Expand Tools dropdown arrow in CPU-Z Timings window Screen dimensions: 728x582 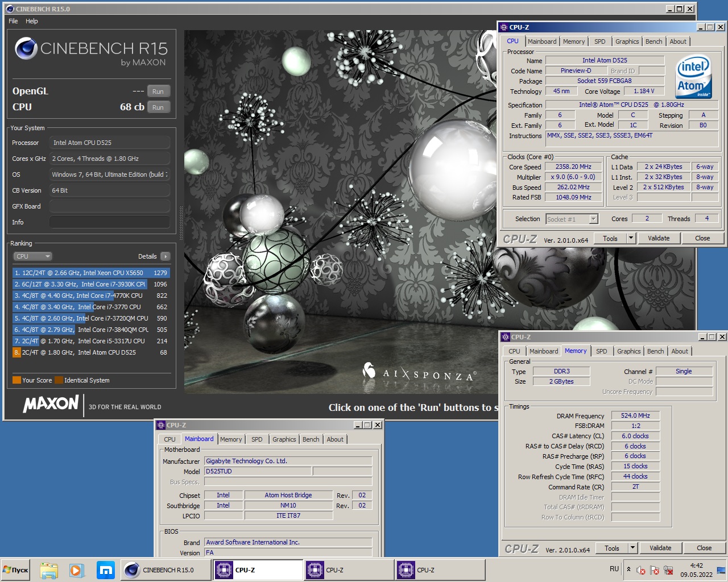pyautogui.click(x=632, y=548)
